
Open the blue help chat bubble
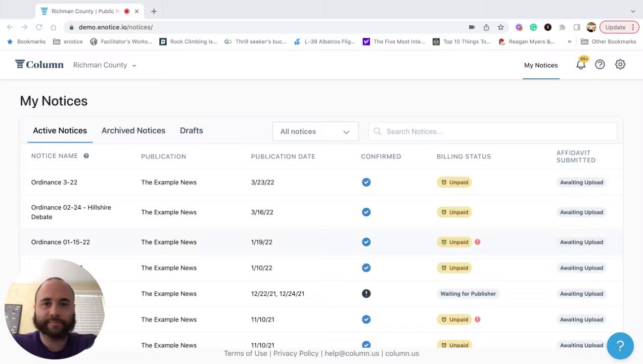point(620,346)
